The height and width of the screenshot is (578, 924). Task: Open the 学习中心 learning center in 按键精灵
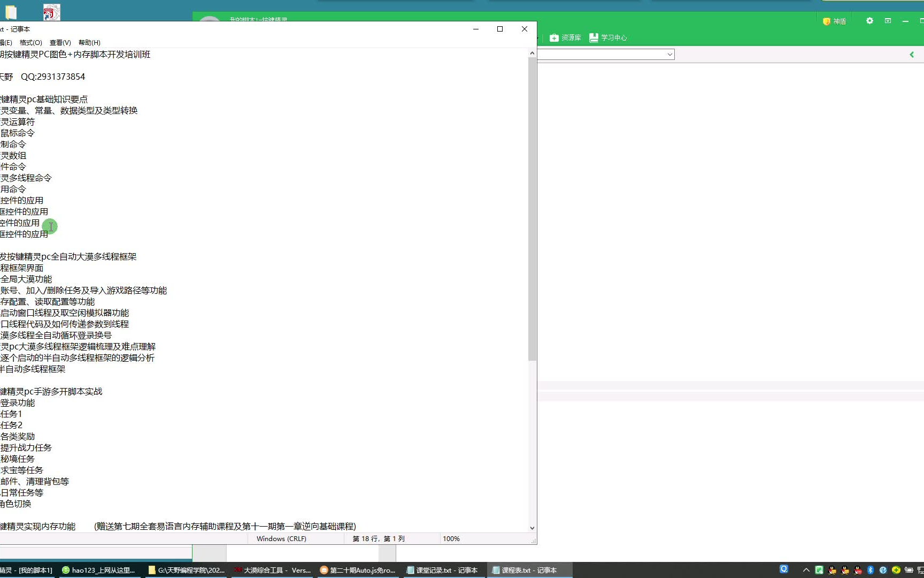[x=608, y=37]
